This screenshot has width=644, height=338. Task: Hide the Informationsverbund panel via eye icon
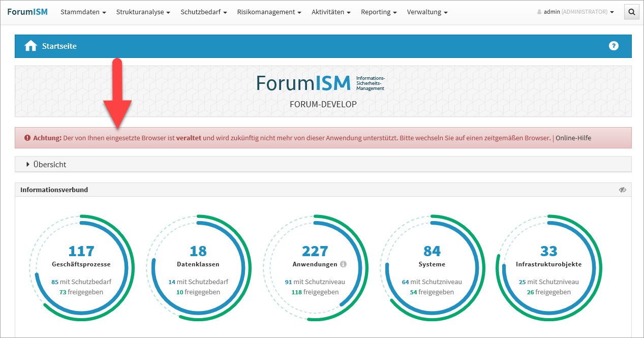[x=623, y=190]
